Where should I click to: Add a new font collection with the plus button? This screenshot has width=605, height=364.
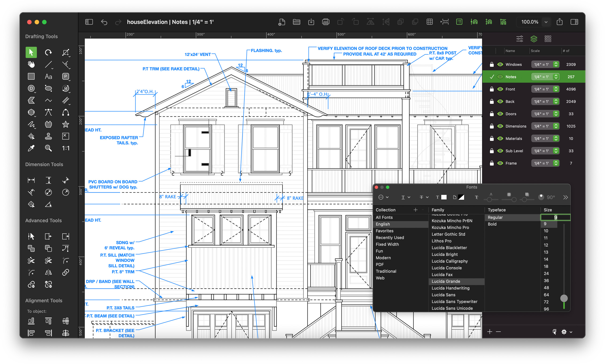click(415, 210)
